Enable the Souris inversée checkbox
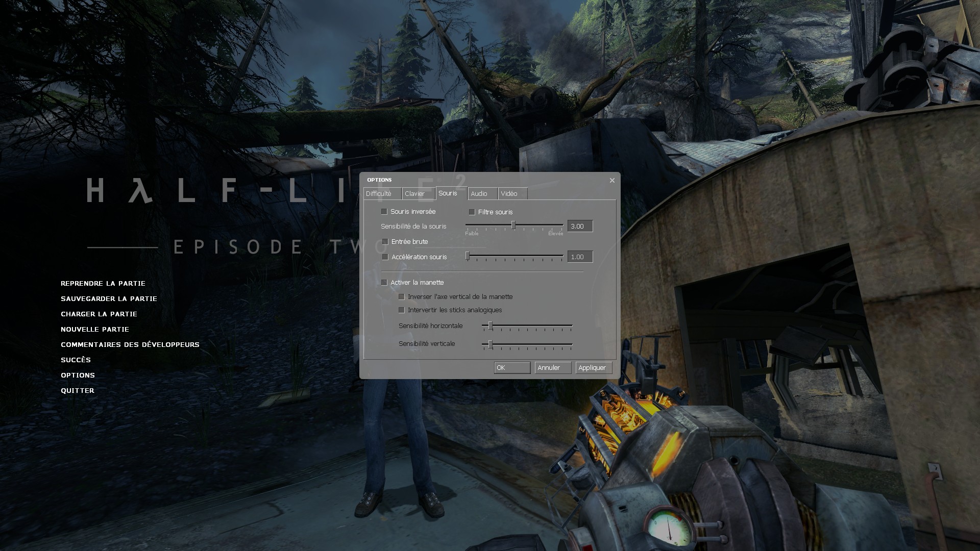980x551 pixels. point(384,212)
